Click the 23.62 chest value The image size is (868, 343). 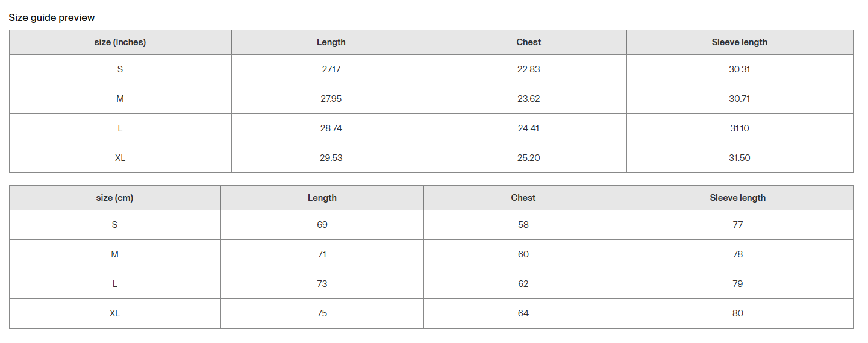[x=529, y=99]
